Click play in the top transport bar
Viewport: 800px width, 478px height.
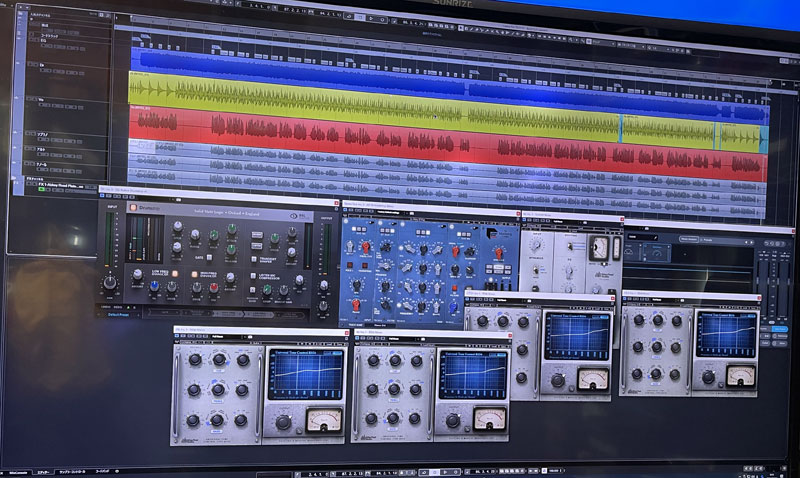pyautogui.click(x=371, y=18)
